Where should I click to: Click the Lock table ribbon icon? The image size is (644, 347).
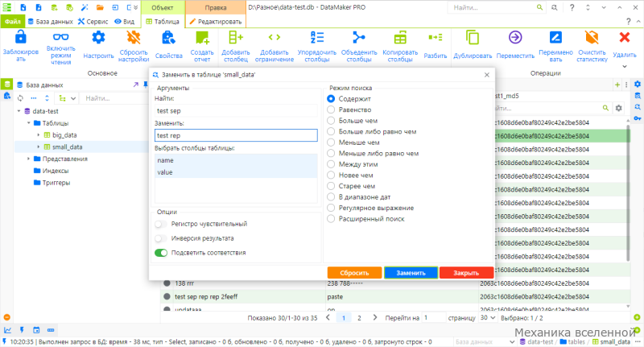pos(21,37)
